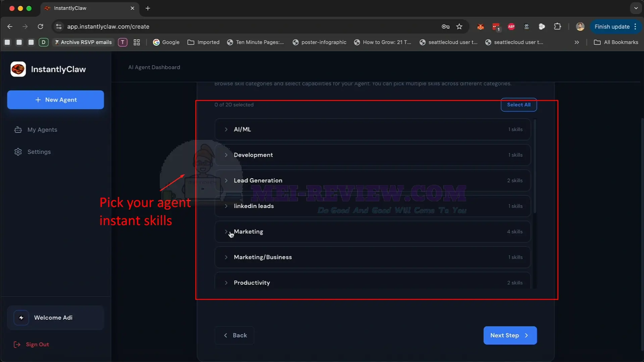This screenshot has width=644, height=362.
Task: Click the Back button in the wizard
Action: (x=235, y=335)
